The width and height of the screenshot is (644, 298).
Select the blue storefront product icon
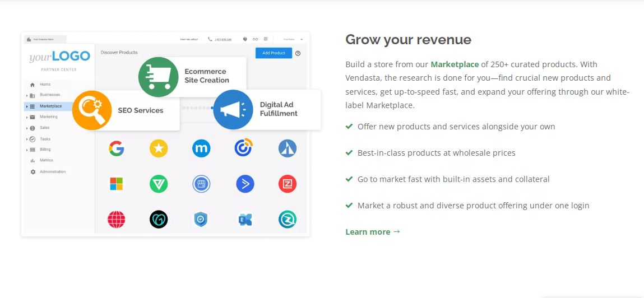[x=201, y=184]
